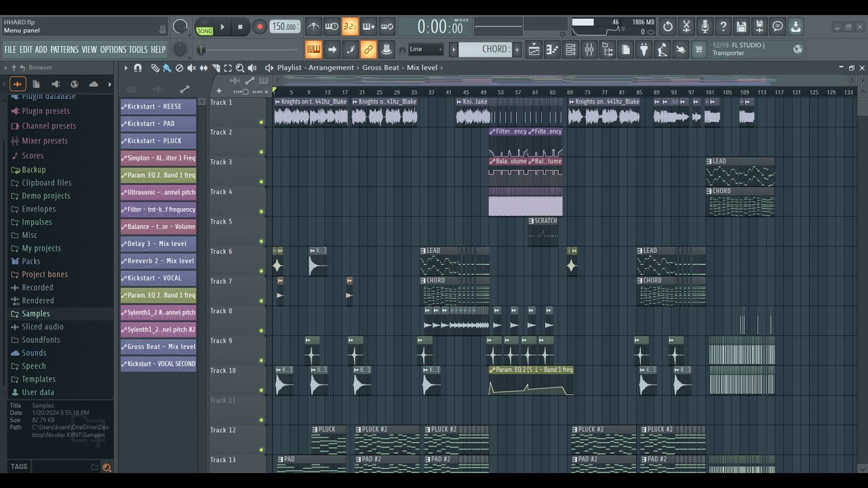Viewport: 868px width, 488px height.
Task: Select the playlist Paint brush tool
Action: tap(167, 68)
